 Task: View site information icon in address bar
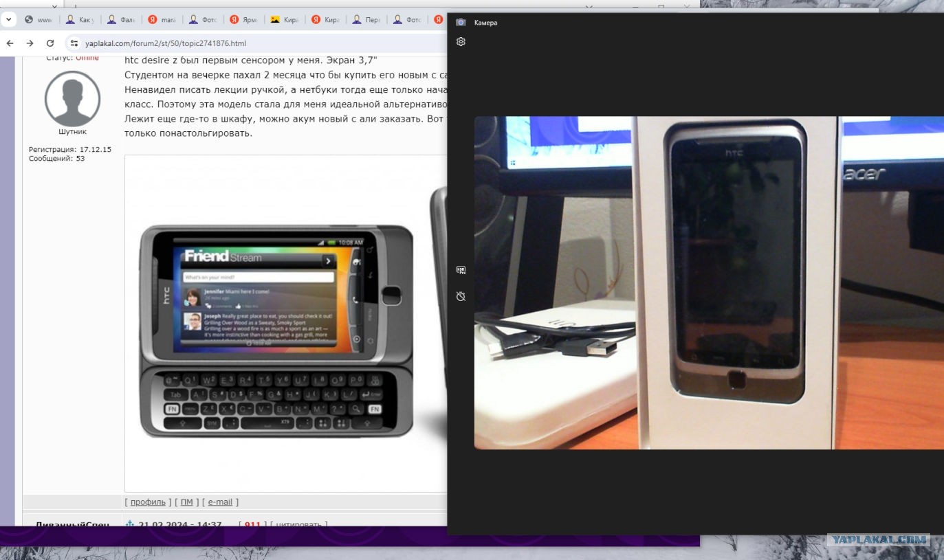74,43
